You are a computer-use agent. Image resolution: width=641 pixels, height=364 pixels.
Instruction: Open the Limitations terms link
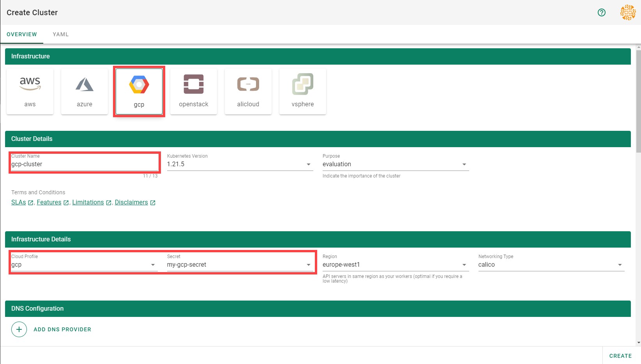pos(88,202)
